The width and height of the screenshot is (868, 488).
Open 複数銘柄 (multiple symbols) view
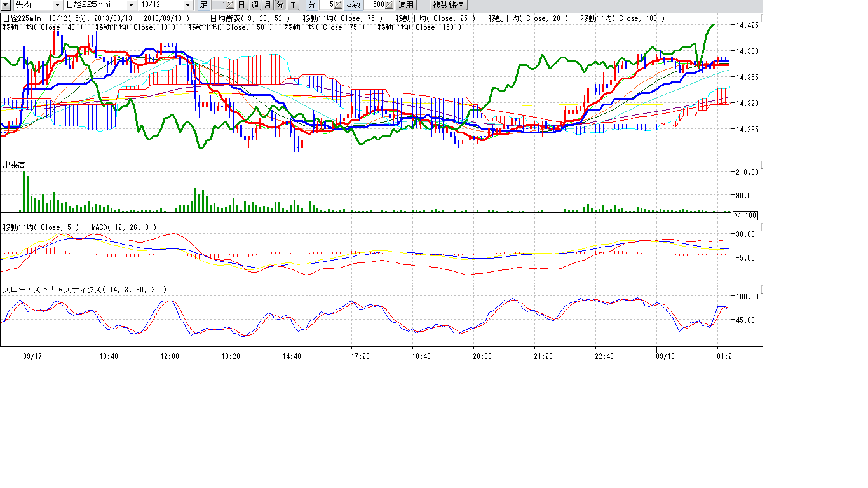(449, 4)
